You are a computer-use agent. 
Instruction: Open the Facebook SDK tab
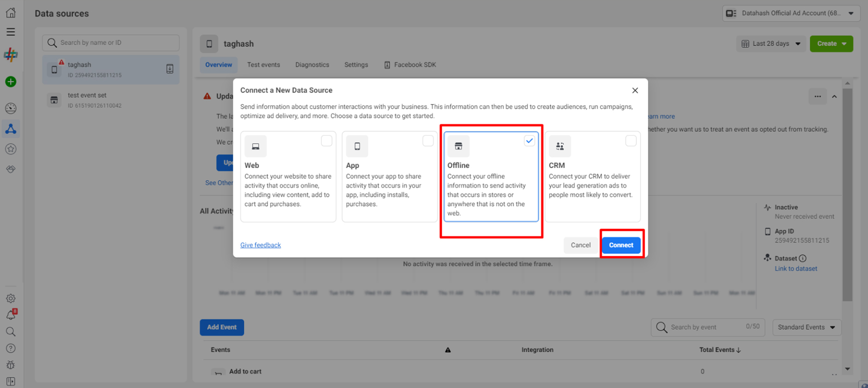(x=410, y=65)
